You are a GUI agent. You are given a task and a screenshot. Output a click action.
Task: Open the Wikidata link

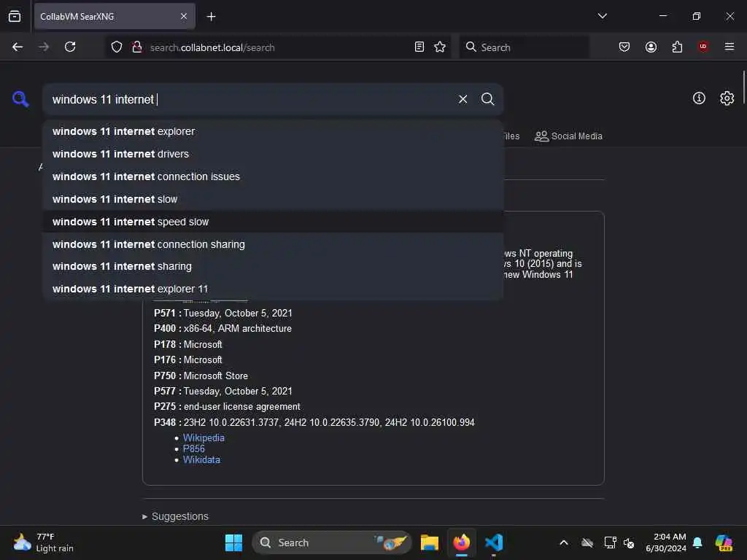pos(201,459)
